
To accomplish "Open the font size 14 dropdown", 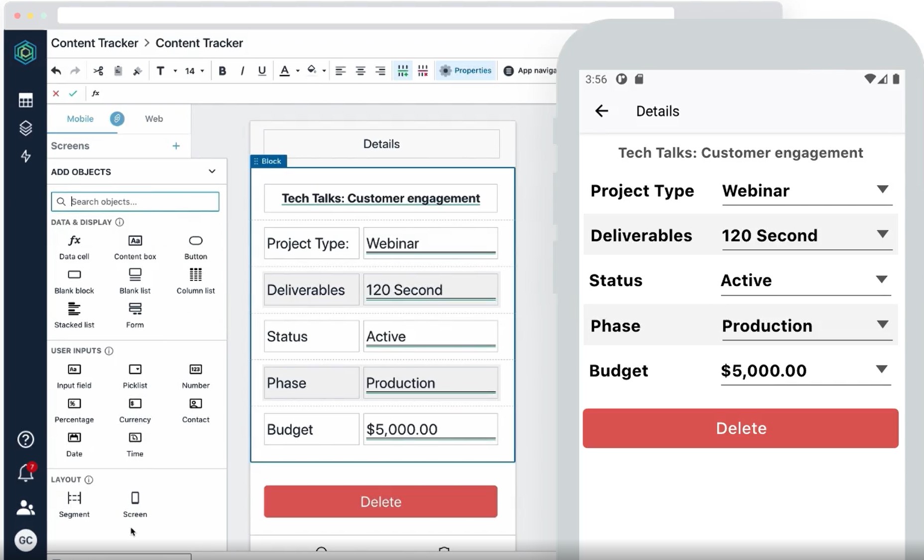I will pyautogui.click(x=194, y=71).
